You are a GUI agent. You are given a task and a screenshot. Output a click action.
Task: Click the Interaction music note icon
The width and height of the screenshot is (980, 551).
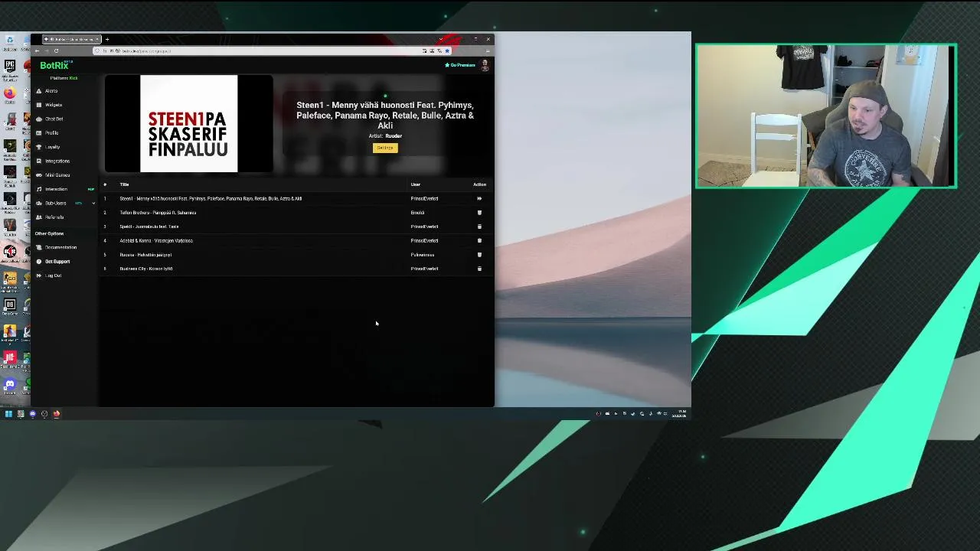39,189
